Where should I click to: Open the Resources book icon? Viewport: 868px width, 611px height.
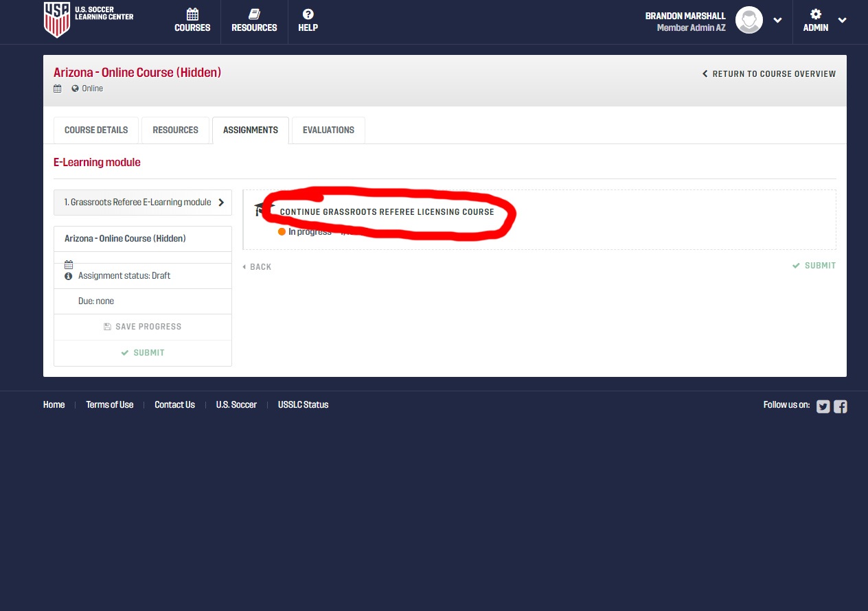click(254, 14)
